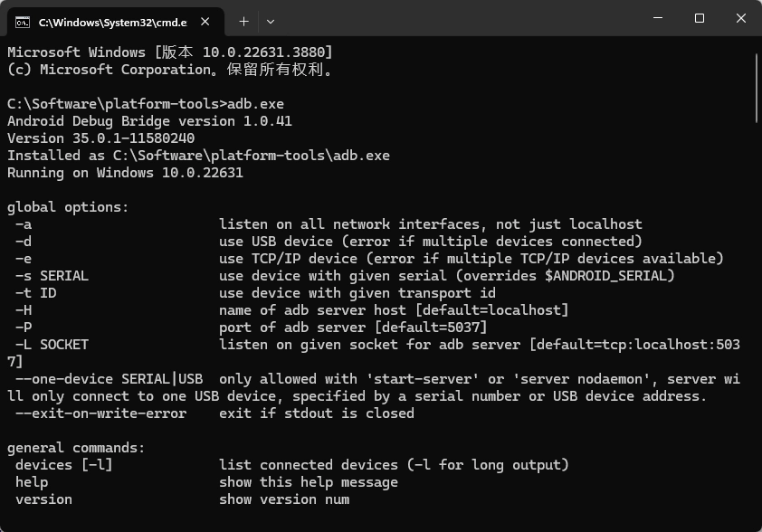
Task: Click the 'Android Debug Bridge version 1.0.41' line
Action: [x=149, y=121]
